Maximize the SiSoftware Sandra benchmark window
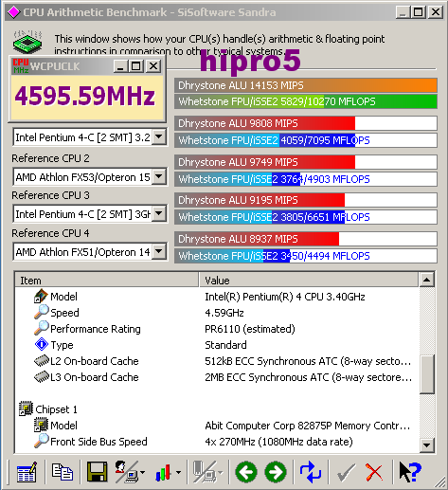Viewport: 448px width, 490px height. [419, 12]
